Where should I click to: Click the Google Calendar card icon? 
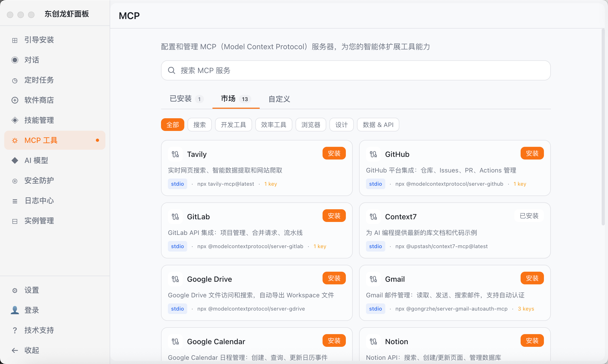(175, 342)
